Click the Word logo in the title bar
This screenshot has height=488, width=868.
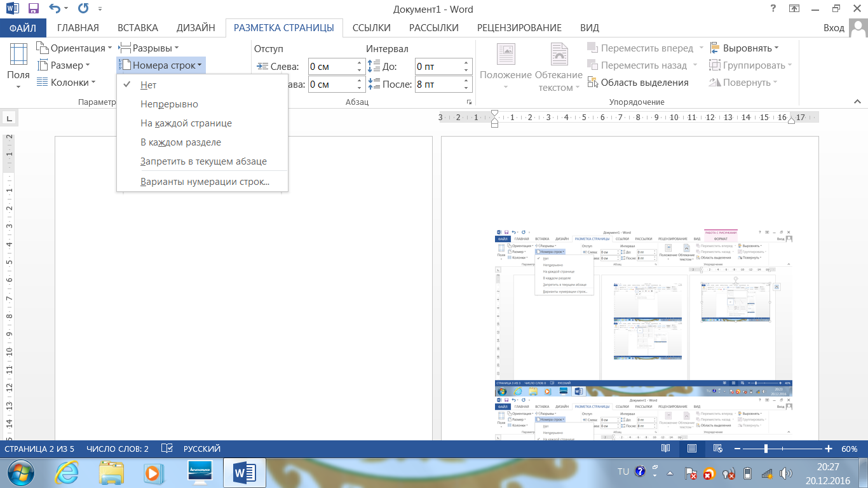13,9
